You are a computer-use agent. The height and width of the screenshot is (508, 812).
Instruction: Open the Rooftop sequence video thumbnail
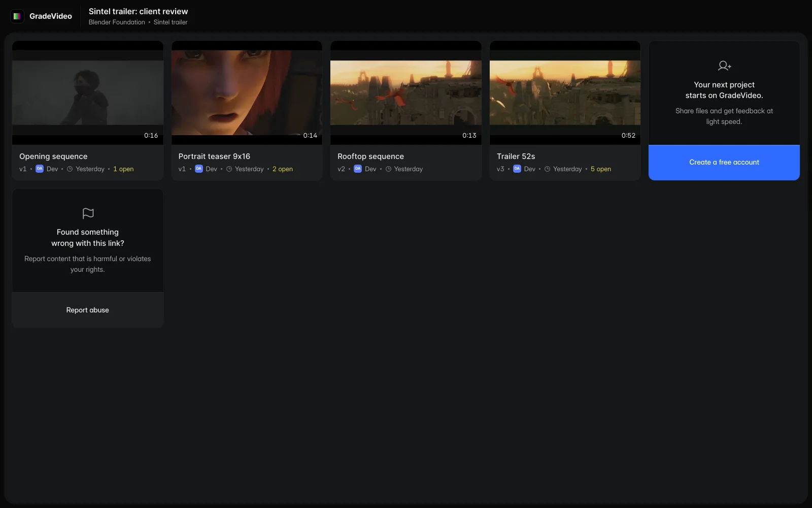pyautogui.click(x=406, y=92)
